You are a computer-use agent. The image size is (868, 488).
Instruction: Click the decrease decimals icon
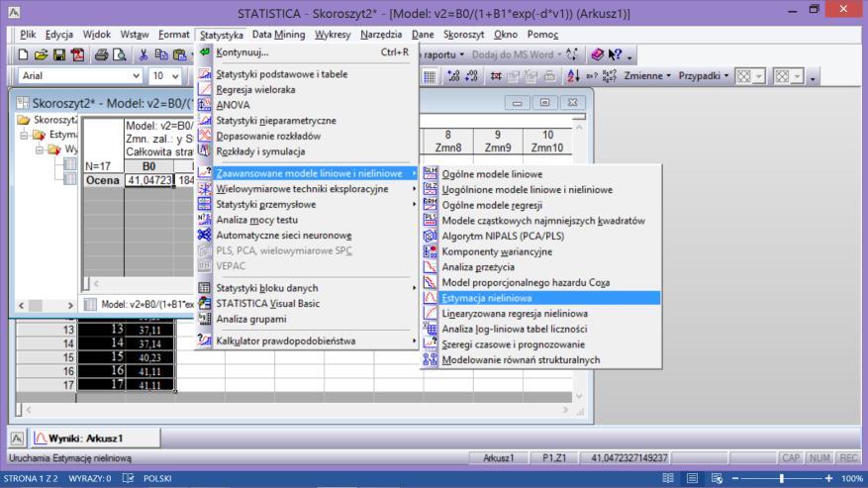tap(472, 76)
